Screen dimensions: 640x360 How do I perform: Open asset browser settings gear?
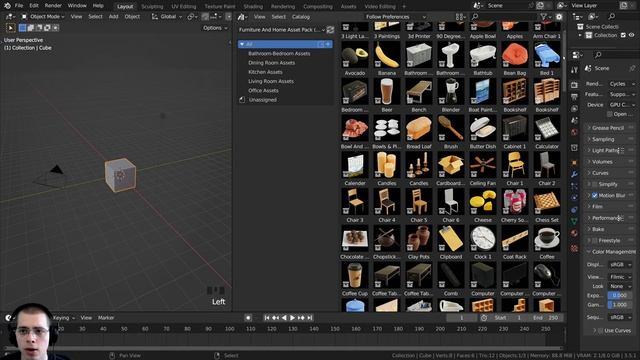559,17
